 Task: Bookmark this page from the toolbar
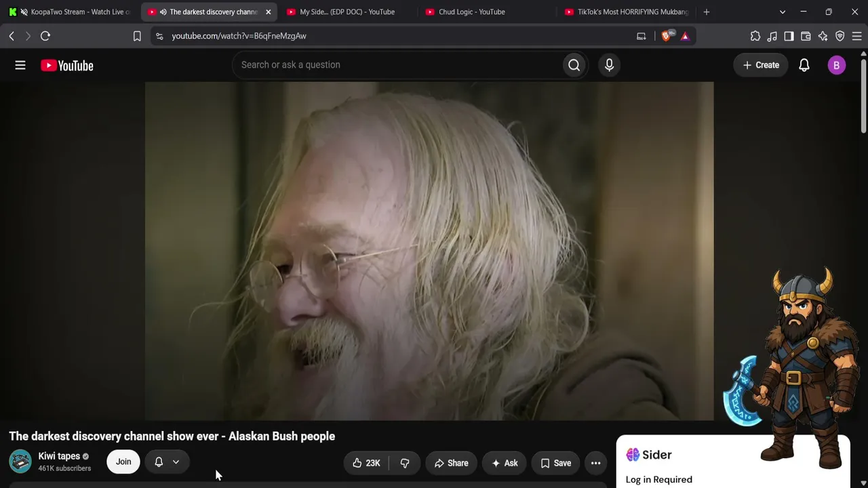(137, 36)
